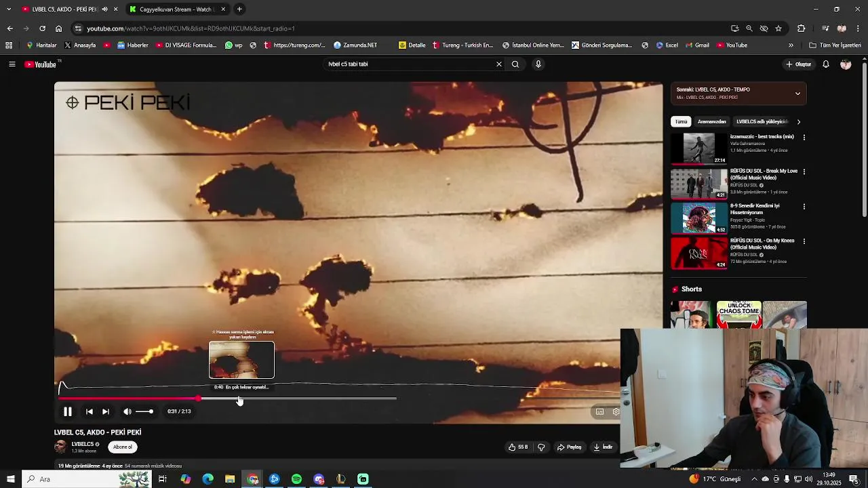The height and width of the screenshot is (488, 868).
Task: Dislike the video
Action: pyautogui.click(x=541, y=447)
